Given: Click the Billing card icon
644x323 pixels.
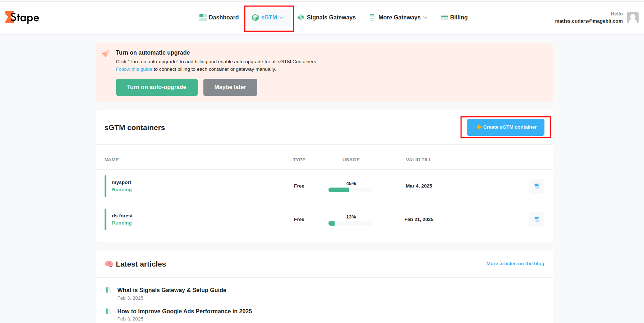Looking at the screenshot, I should coord(445,18).
